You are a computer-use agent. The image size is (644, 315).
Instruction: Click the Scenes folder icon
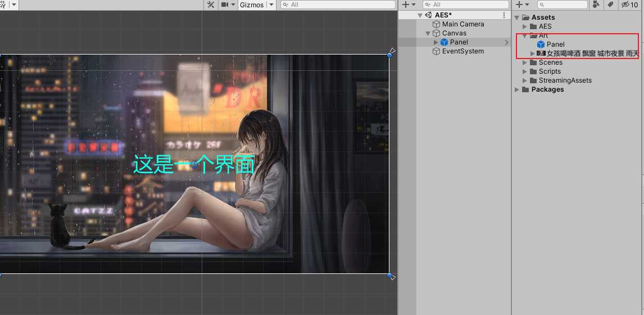[533, 62]
